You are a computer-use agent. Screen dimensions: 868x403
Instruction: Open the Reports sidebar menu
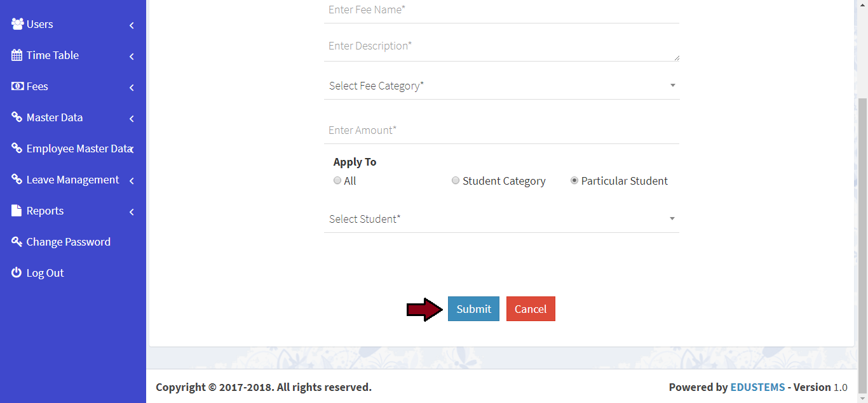[45, 211]
